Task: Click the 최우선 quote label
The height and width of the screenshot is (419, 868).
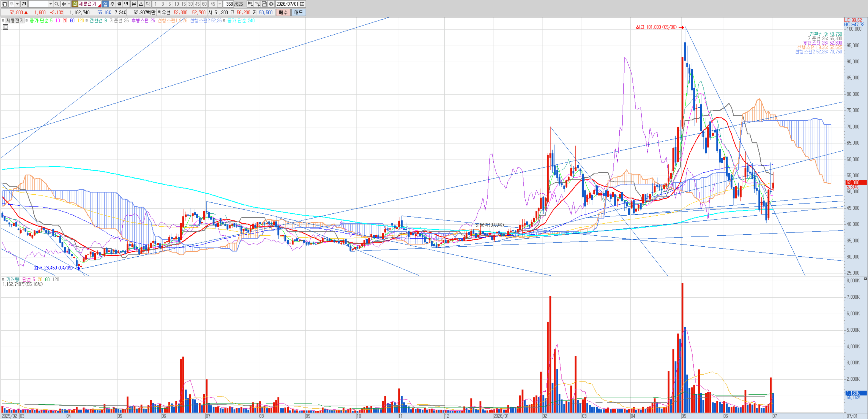Action: 164,12
